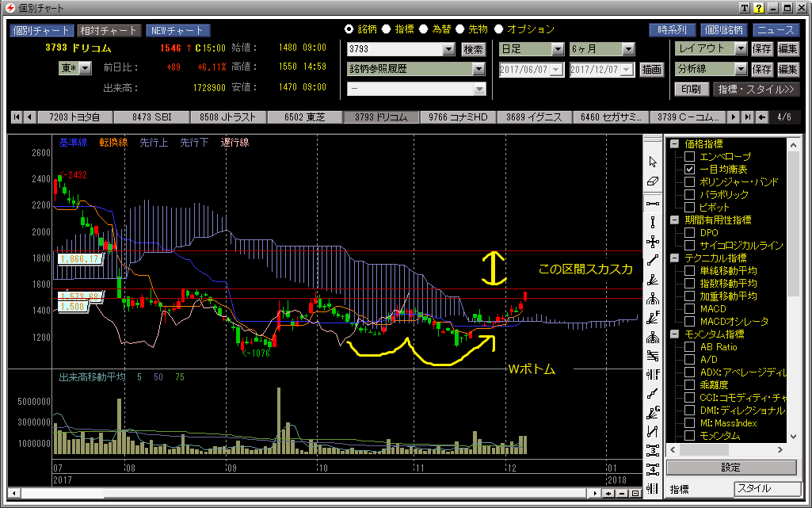Collapse the テクニカル指標 tree group
This screenshot has width=812, height=508.
pos(674,258)
